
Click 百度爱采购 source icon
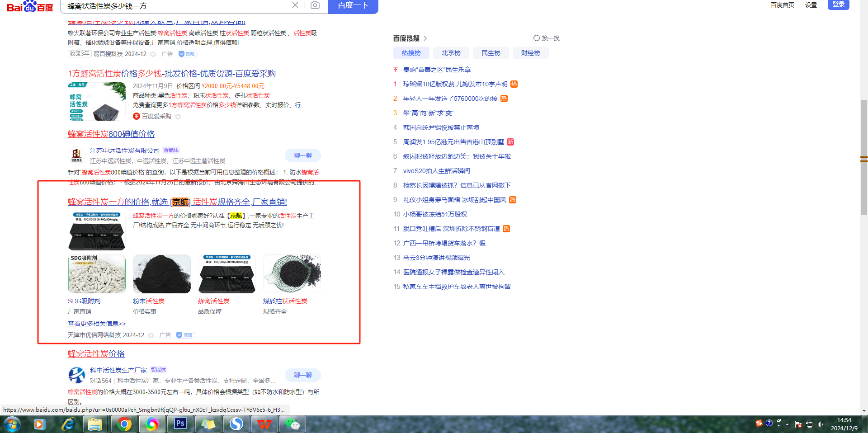(137, 116)
